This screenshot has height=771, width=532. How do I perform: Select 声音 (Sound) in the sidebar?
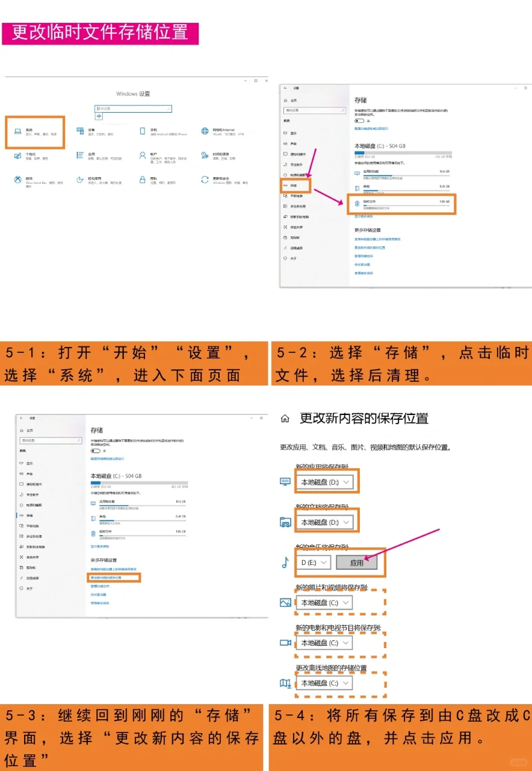tap(294, 143)
